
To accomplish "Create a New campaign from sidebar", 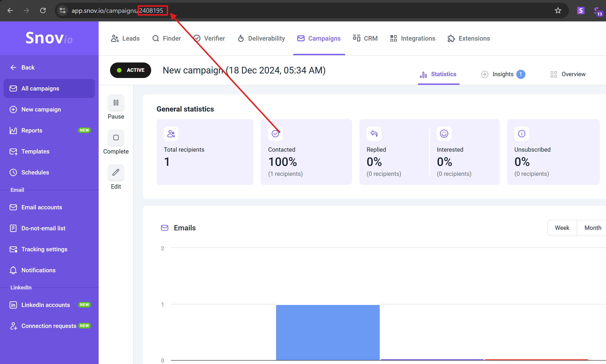I will point(49,109).
